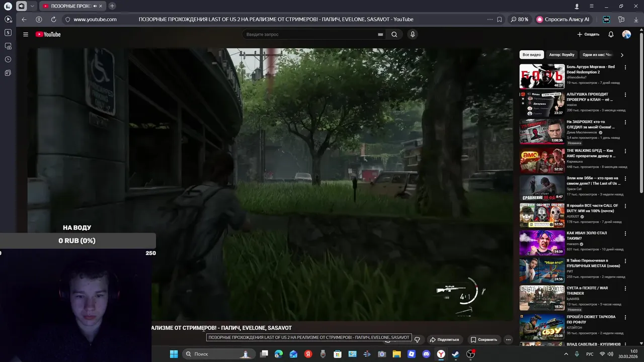Focus the Введите запрос search field
The image size is (644, 362).
(x=310, y=34)
